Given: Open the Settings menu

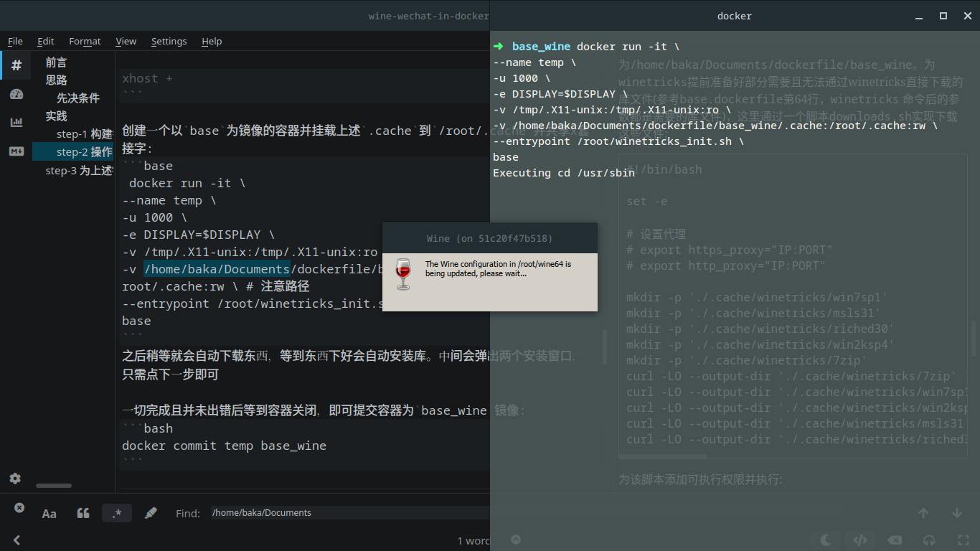Looking at the screenshot, I should pyautogui.click(x=169, y=41).
